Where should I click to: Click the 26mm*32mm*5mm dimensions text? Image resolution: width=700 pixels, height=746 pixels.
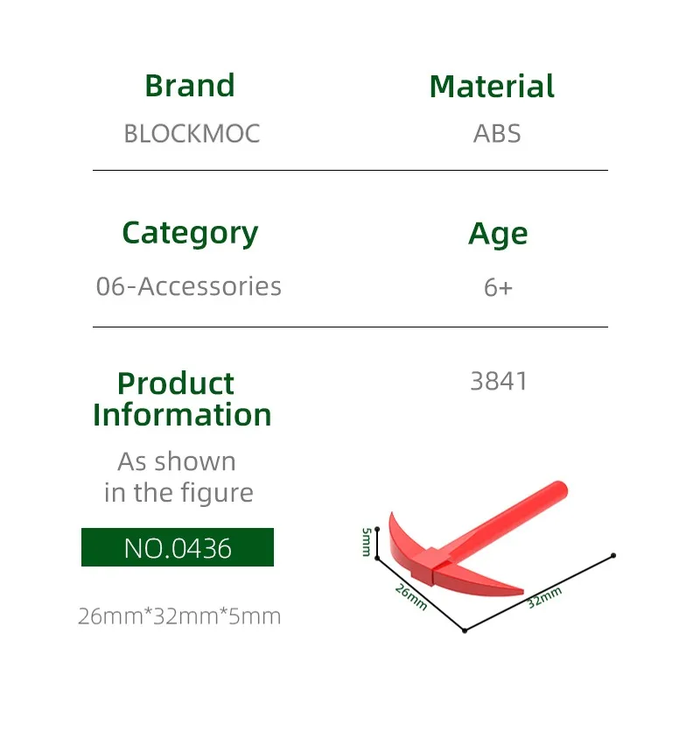pos(179,616)
